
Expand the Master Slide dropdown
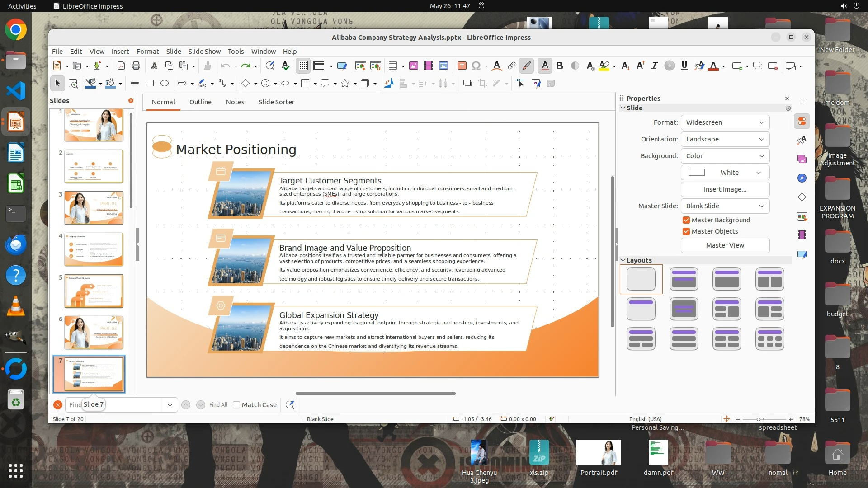[725, 206]
